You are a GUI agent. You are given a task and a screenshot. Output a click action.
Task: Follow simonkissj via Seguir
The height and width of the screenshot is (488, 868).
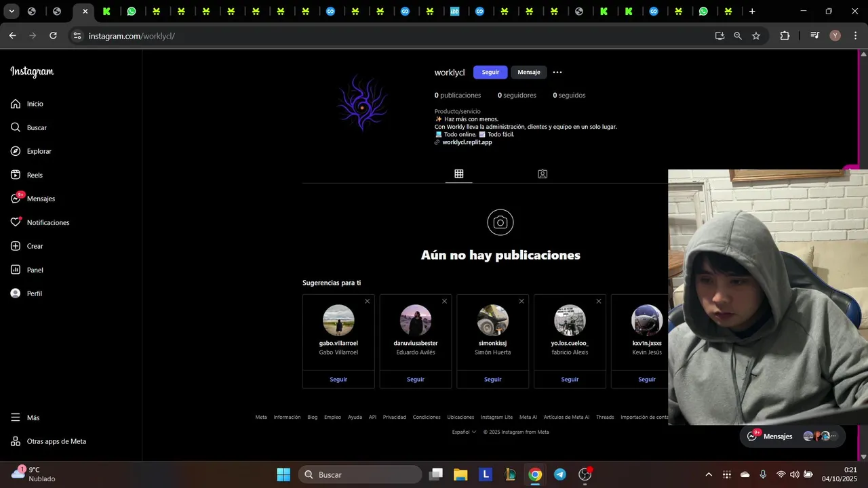click(493, 380)
